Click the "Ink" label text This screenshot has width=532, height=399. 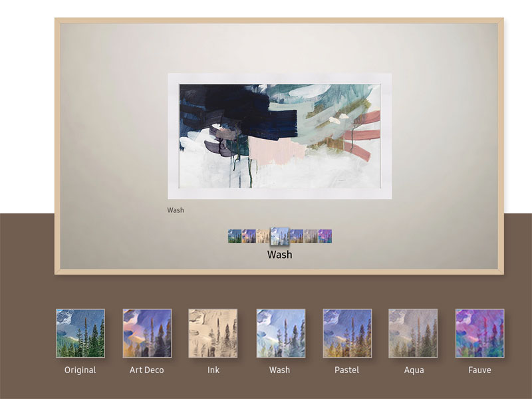tap(213, 370)
